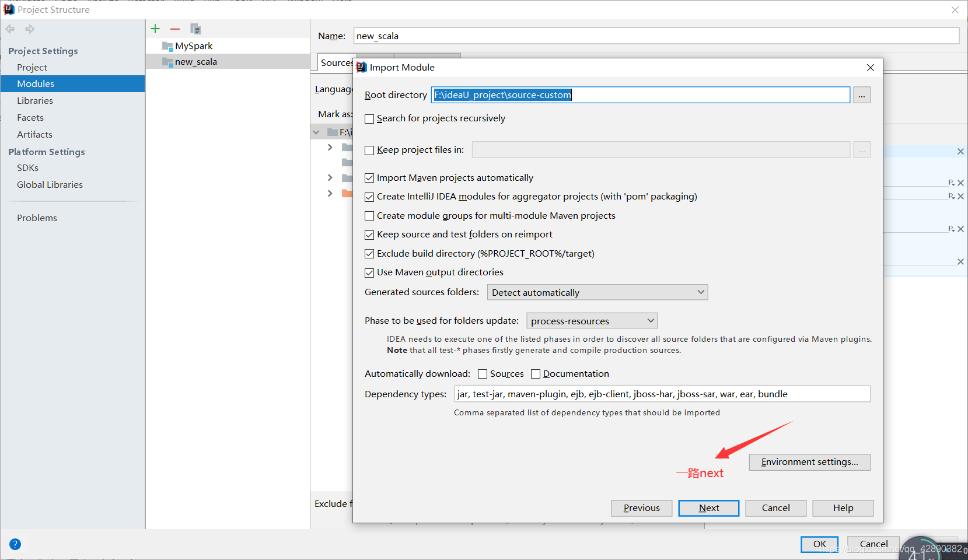Viewport: 968px width, 560px height.
Task: Enable automatic download of Documentation
Action: tap(536, 374)
